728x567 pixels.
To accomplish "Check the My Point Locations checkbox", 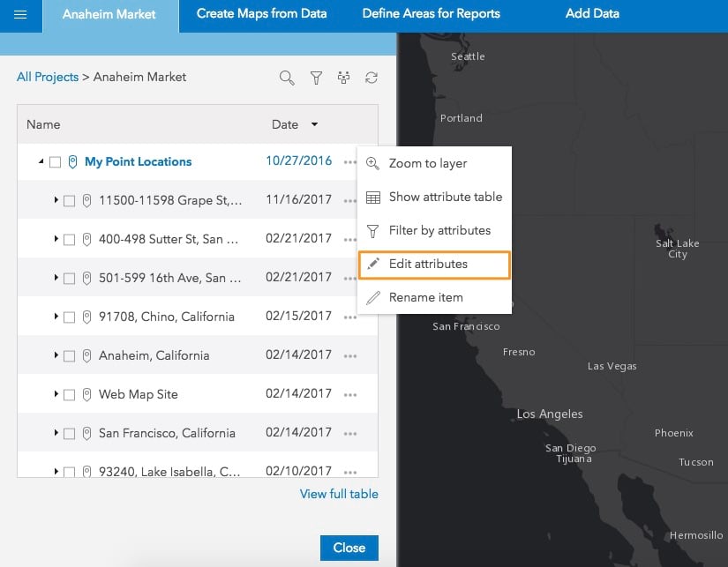I will coord(56,162).
